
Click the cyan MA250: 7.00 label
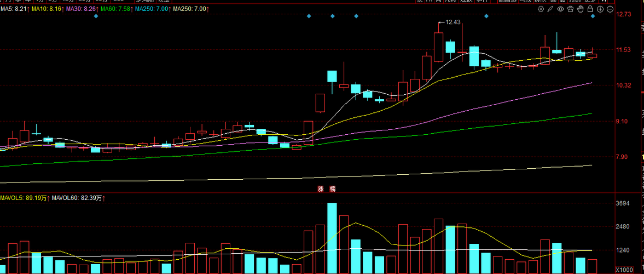[153, 9]
